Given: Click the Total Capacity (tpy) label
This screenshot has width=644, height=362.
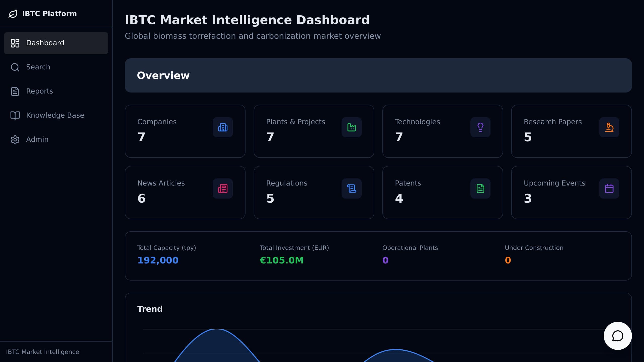Looking at the screenshot, I should click(167, 248).
